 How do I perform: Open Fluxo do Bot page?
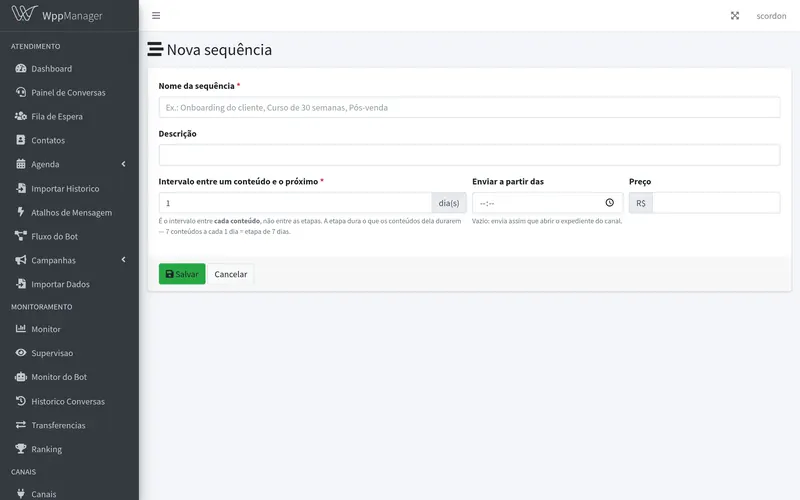(x=69, y=236)
